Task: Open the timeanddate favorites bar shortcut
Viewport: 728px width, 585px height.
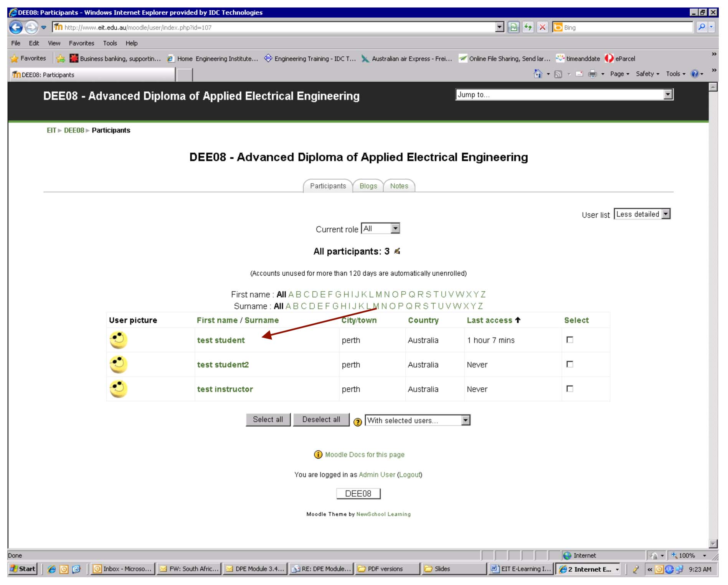Action: pos(578,58)
